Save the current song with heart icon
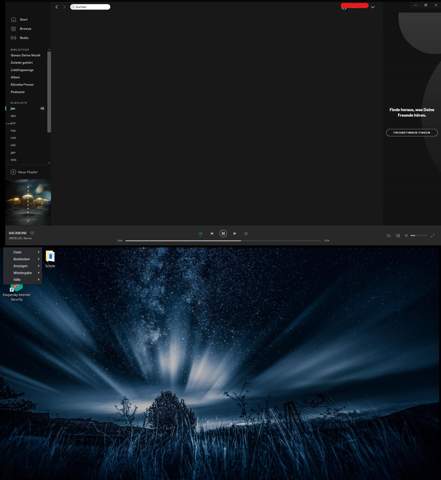The height and width of the screenshot is (480, 441). tap(32, 233)
